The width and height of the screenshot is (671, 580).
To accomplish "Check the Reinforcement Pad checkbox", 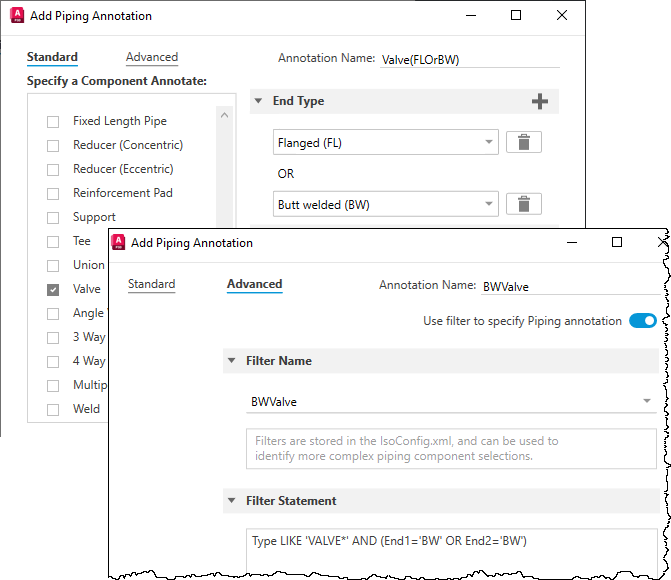I will coord(53,194).
